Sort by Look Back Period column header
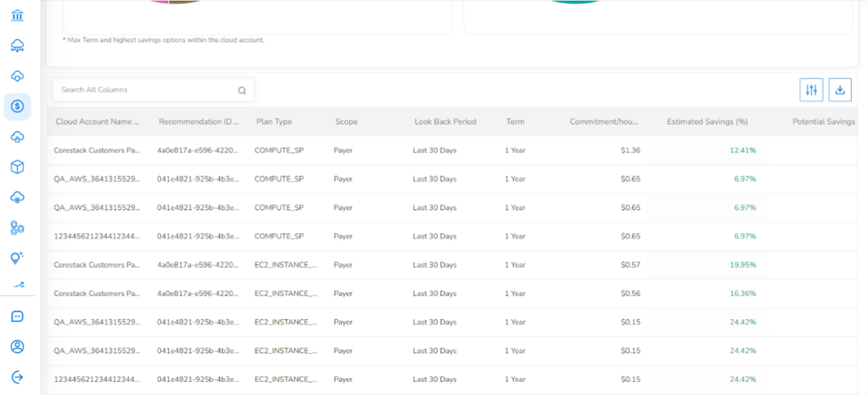 point(445,122)
